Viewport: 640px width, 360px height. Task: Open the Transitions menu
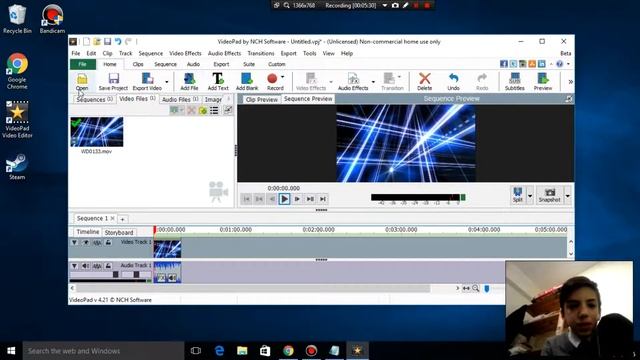click(x=261, y=53)
